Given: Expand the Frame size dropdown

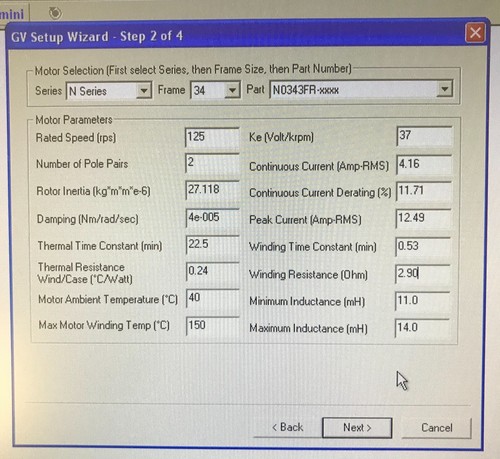Looking at the screenshot, I should click(x=232, y=90).
